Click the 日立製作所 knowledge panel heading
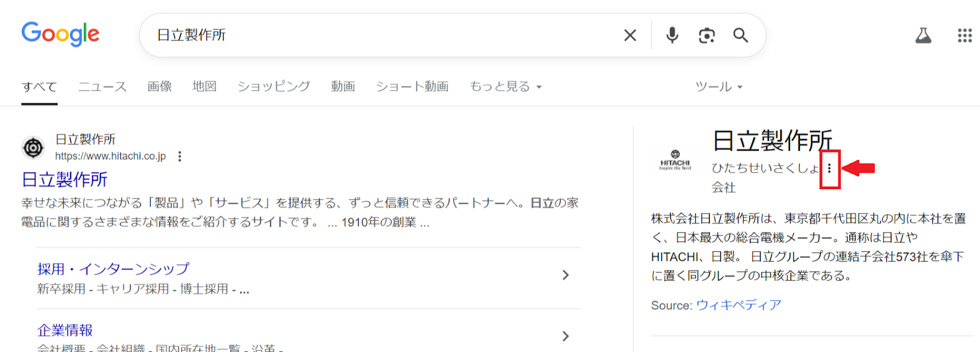 tap(773, 141)
